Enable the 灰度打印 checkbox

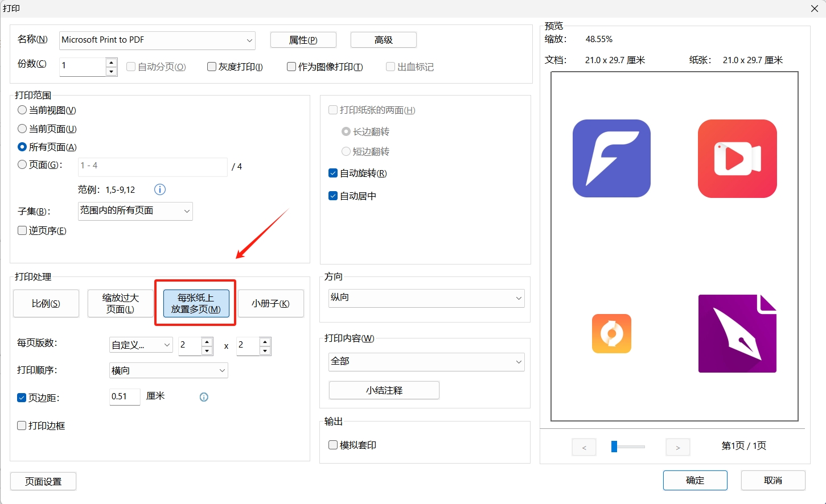click(x=212, y=67)
